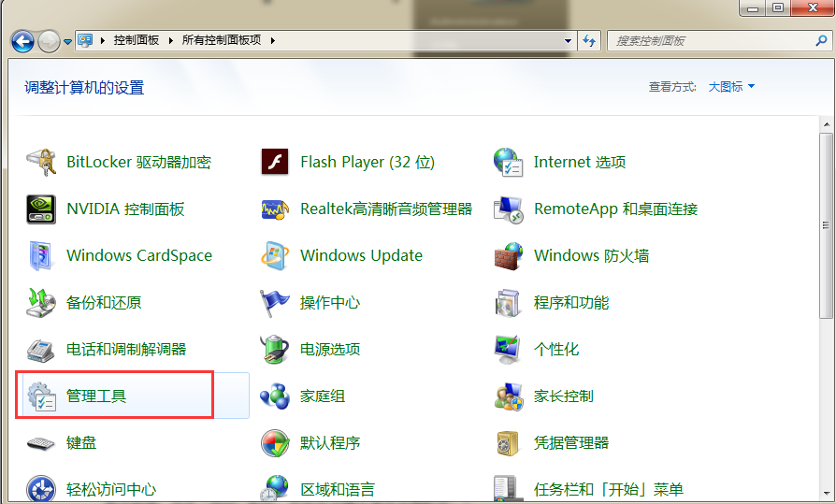Open the 任务栏和「开始」菜单 icon

pos(506,488)
